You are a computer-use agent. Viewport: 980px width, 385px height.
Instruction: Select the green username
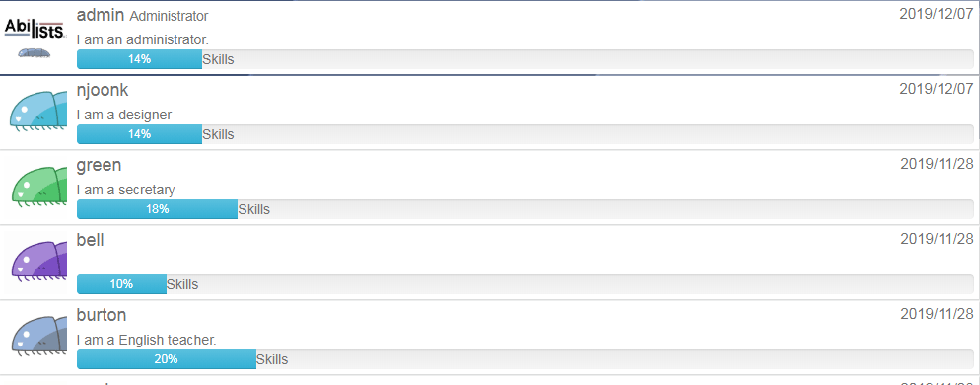click(99, 166)
